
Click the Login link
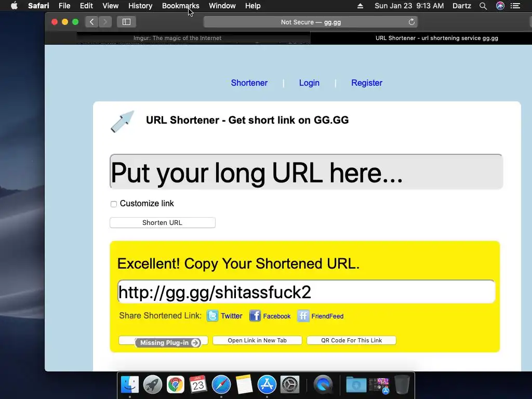309,83
